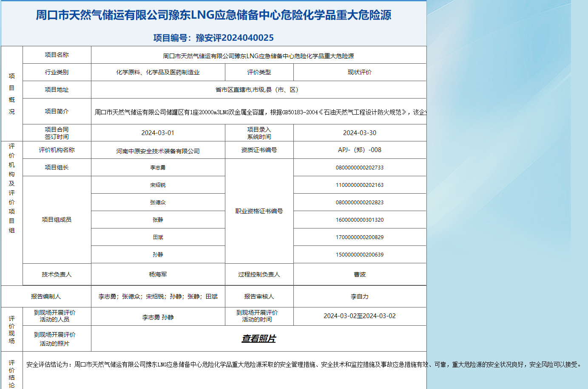Screen dimensions: 588x389
Task: Select the page title heading text
Action: (213, 15)
